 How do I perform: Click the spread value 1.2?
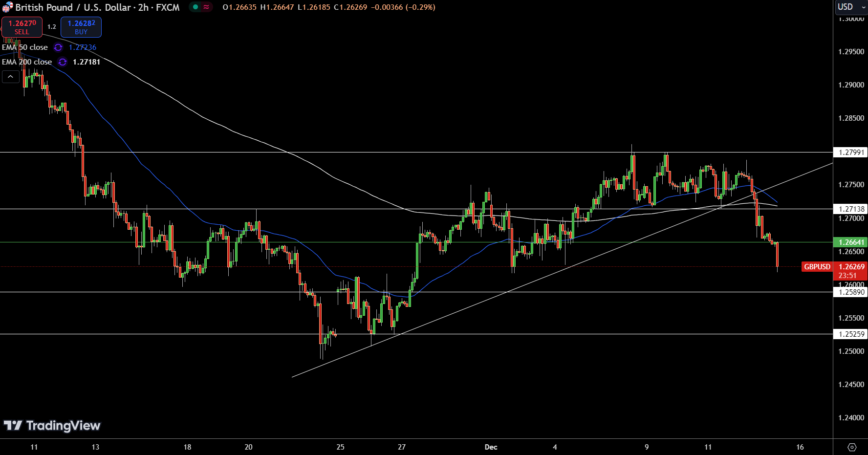tap(52, 27)
